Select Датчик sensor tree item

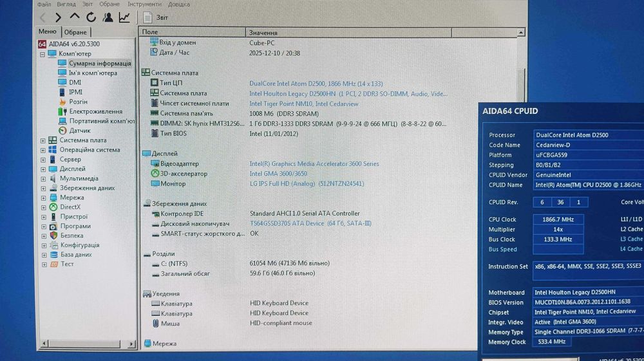80,131
